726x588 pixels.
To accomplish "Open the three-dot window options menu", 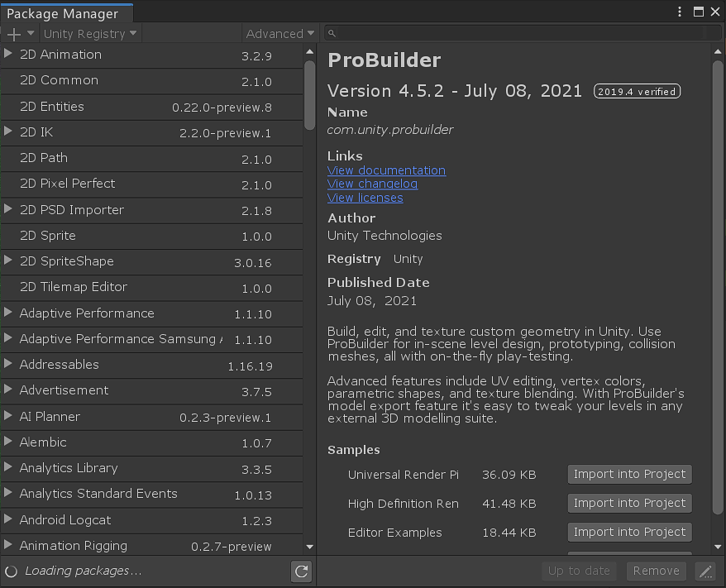I will point(679,12).
